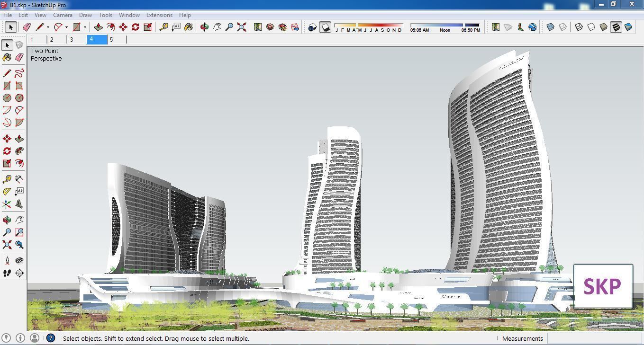Select the 3D Text tool in left toolbar
Viewport: 644px width, 345px height.
pos(19,204)
